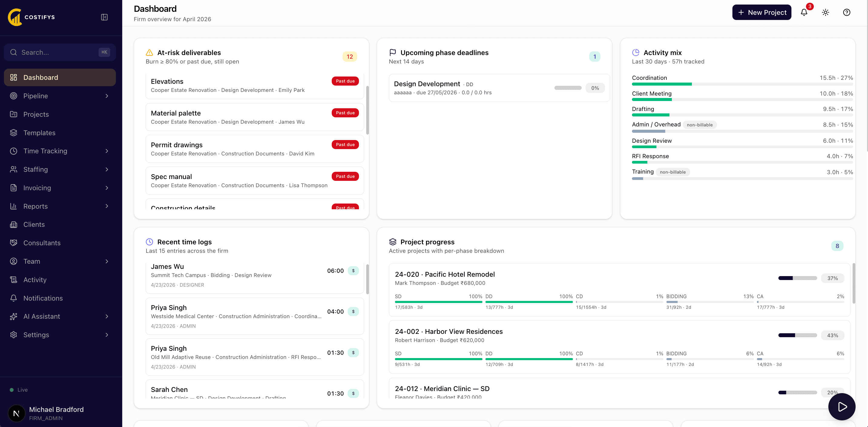Click the Clients building icon

14,225
